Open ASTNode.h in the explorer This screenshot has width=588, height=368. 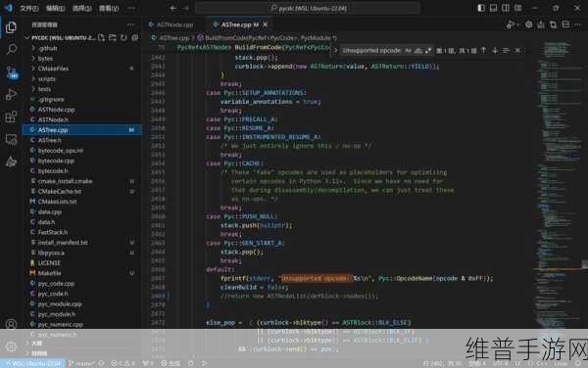82,119
